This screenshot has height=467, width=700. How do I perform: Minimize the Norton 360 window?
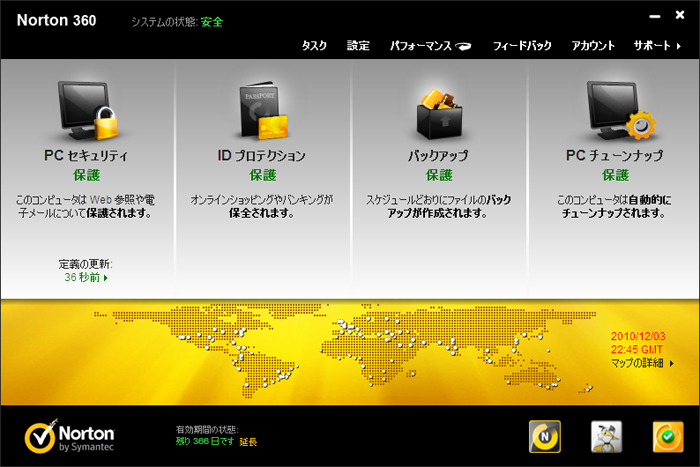click(654, 17)
